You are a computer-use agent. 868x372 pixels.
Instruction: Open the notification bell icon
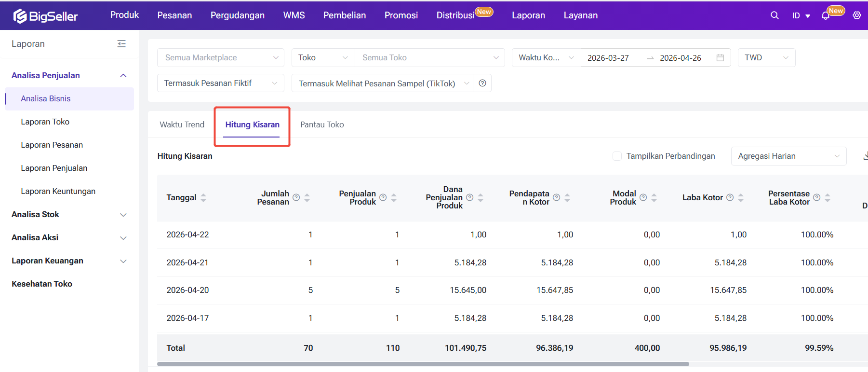tap(826, 15)
